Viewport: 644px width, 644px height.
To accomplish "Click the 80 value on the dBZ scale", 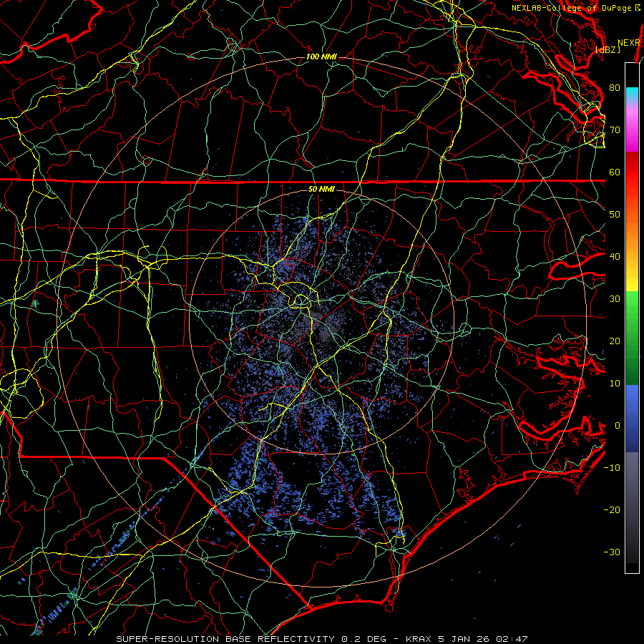I will 615,88.
